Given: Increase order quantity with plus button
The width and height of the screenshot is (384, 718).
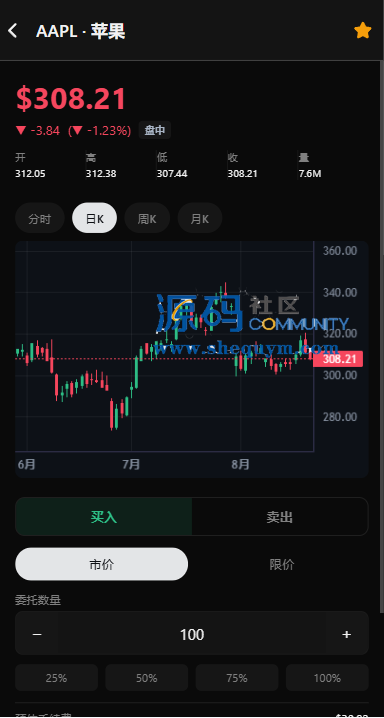Looking at the screenshot, I should point(346,634).
